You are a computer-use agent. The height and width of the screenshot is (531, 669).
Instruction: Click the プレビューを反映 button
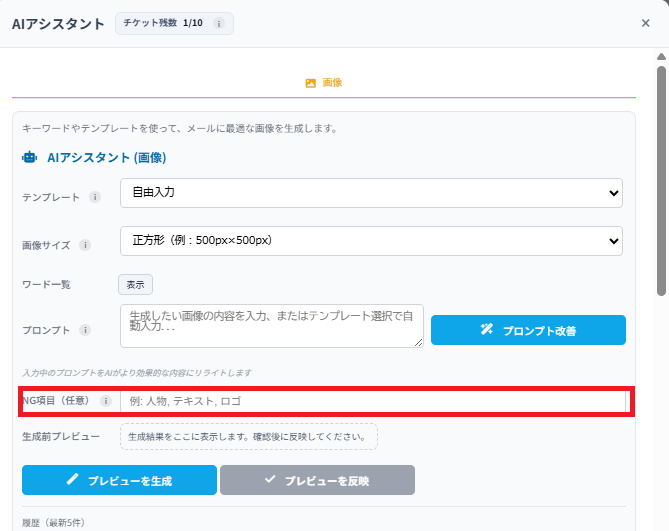317,480
